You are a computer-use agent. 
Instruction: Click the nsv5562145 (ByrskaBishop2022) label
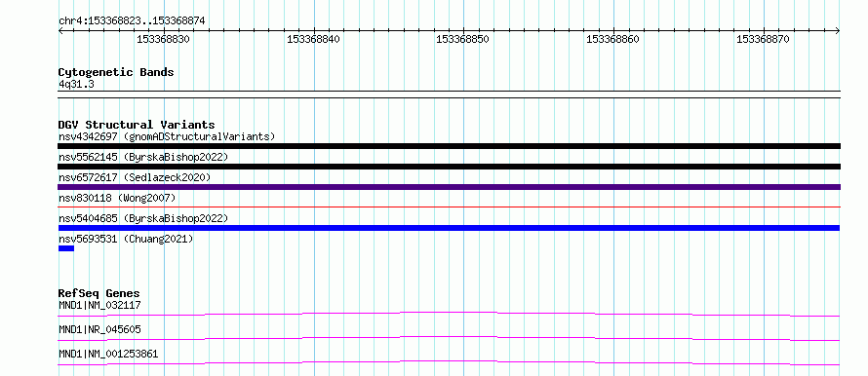(143, 157)
